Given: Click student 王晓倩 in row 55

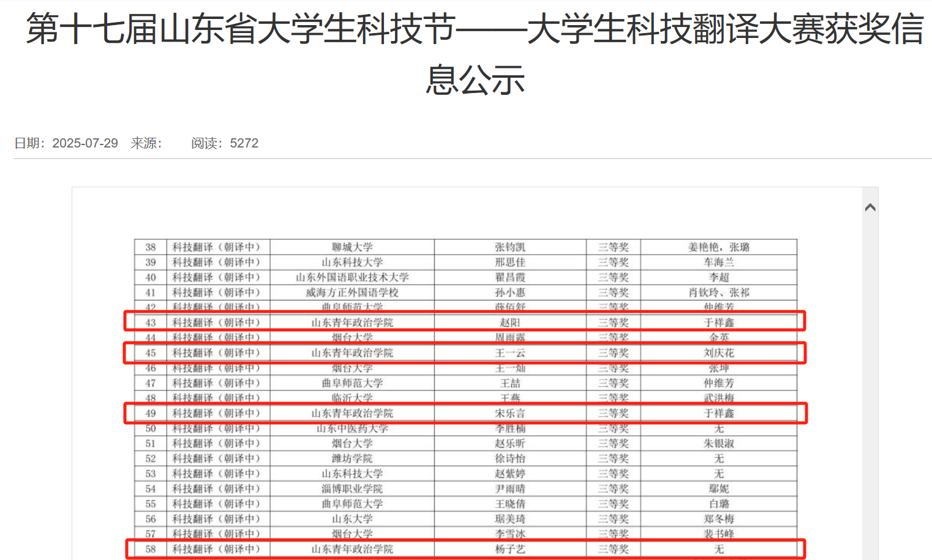Looking at the screenshot, I should (509, 504).
